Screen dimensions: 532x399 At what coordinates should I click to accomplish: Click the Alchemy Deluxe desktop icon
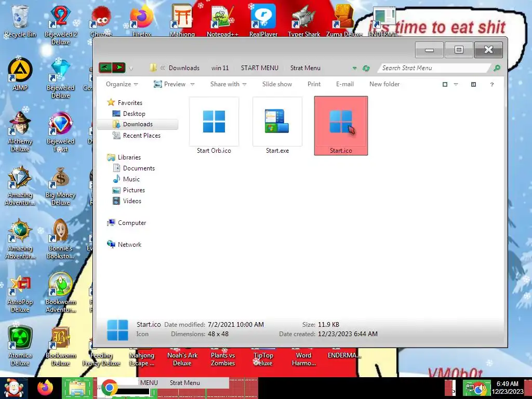click(x=20, y=131)
